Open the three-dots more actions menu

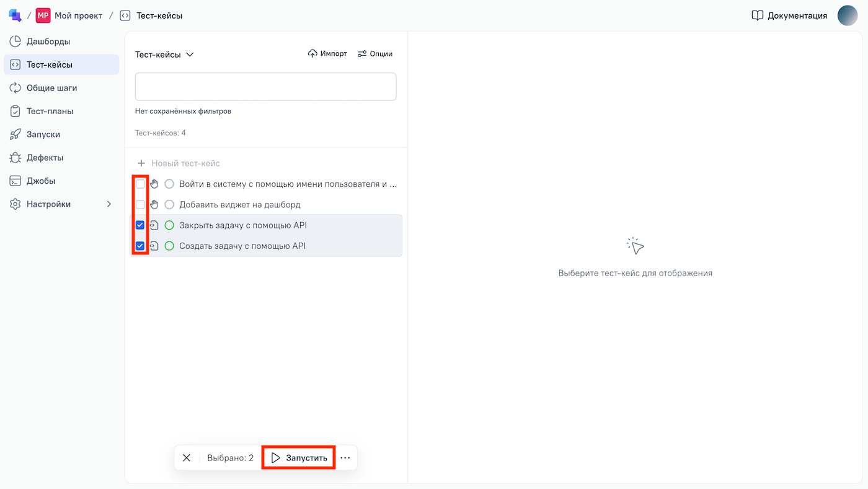tap(345, 458)
